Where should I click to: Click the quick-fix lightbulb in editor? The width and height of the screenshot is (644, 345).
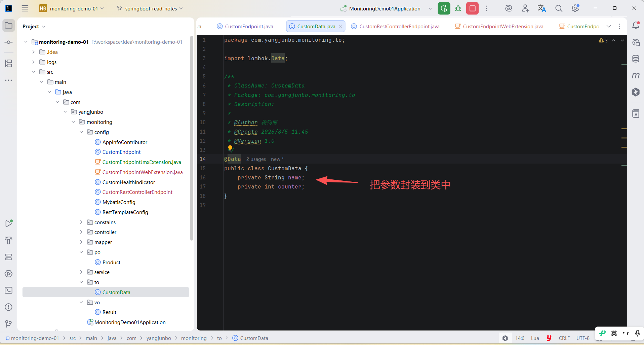(230, 148)
